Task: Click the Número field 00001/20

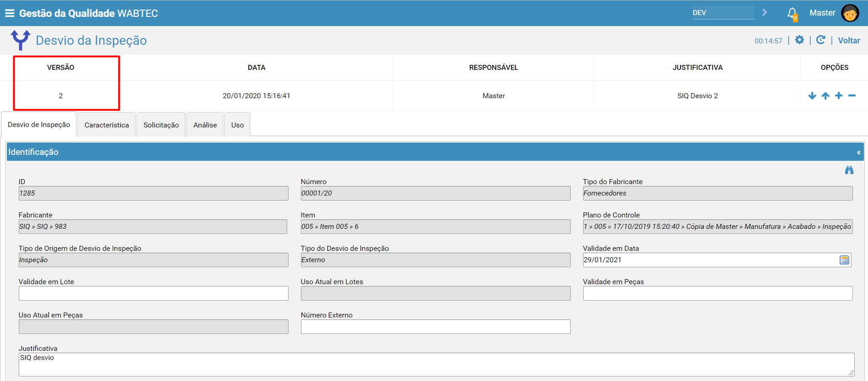Action: (435, 193)
